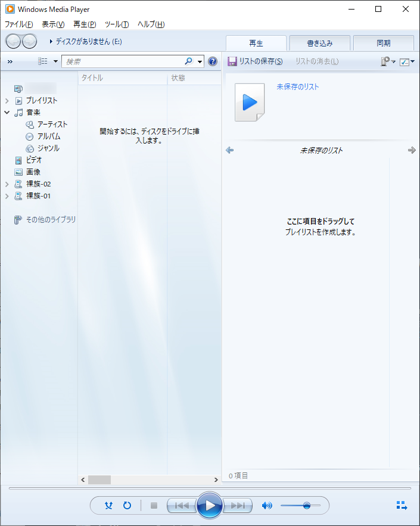
Task: Open その他のライブラリ
Action: pyautogui.click(x=51, y=220)
